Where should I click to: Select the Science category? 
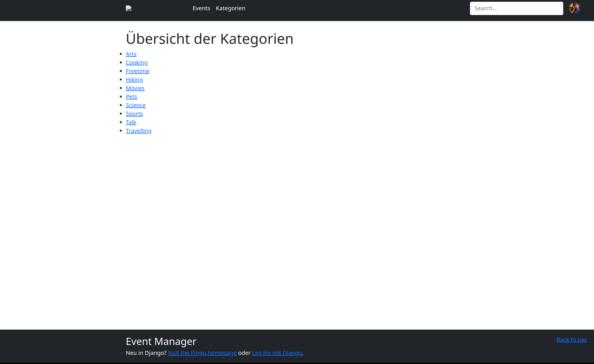(136, 105)
